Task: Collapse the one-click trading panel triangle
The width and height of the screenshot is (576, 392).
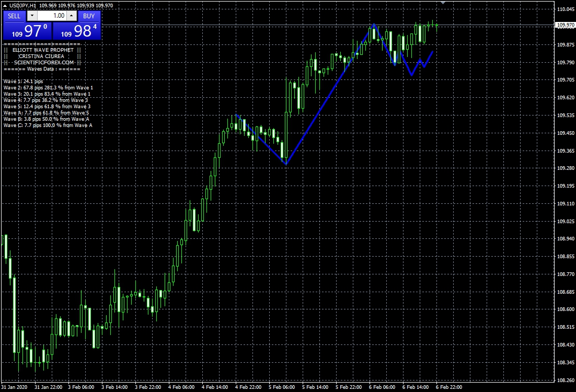Action: tap(5, 6)
